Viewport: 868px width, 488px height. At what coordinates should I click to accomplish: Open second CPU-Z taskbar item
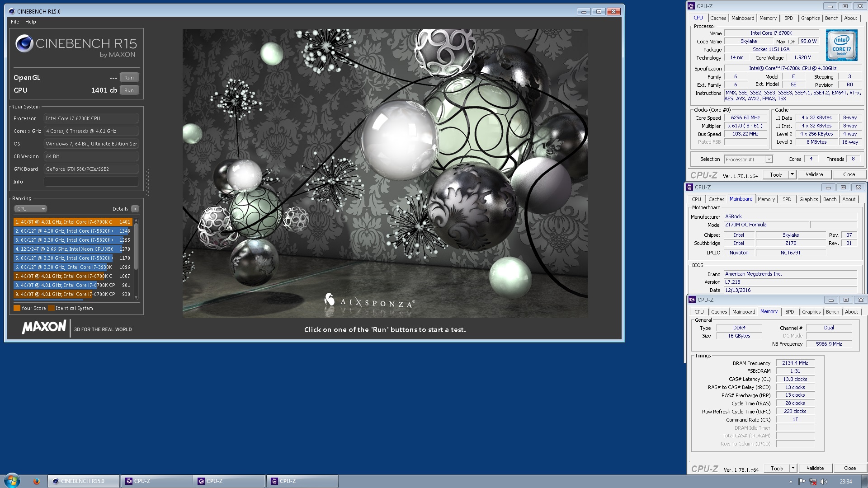click(x=230, y=481)
